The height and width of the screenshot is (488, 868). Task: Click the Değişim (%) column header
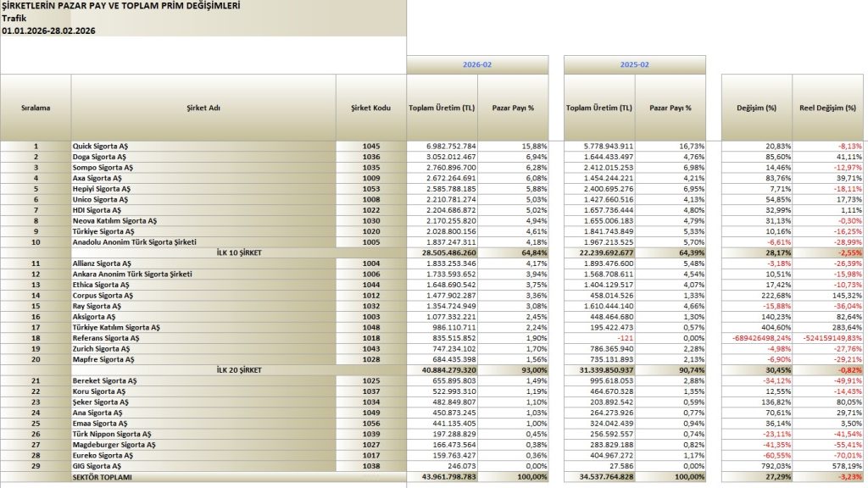(757, 108)
